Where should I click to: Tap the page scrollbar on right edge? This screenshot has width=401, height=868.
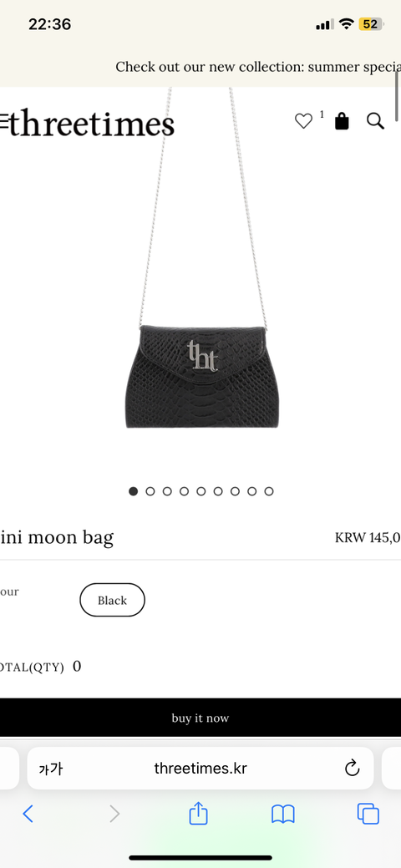pyautogui.click(x=398, y=96)
